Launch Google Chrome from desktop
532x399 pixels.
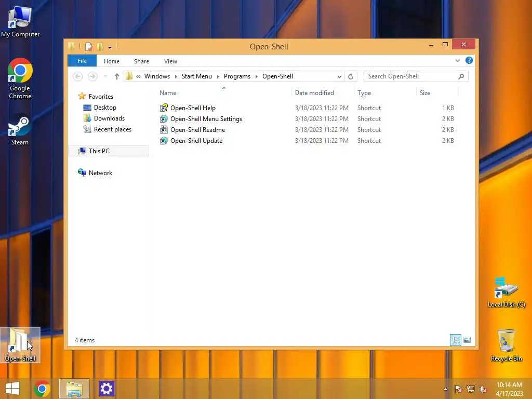[20, 79]
